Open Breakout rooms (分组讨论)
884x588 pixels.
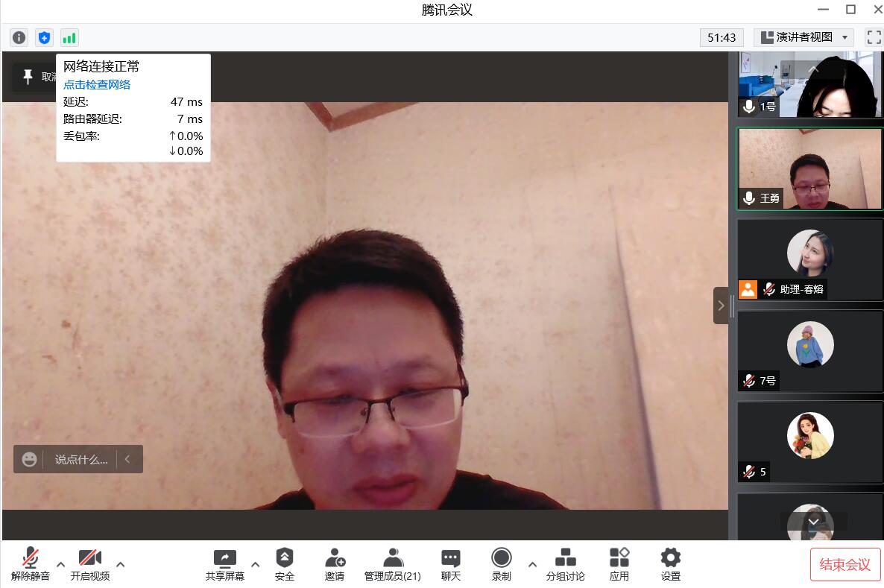566,564
